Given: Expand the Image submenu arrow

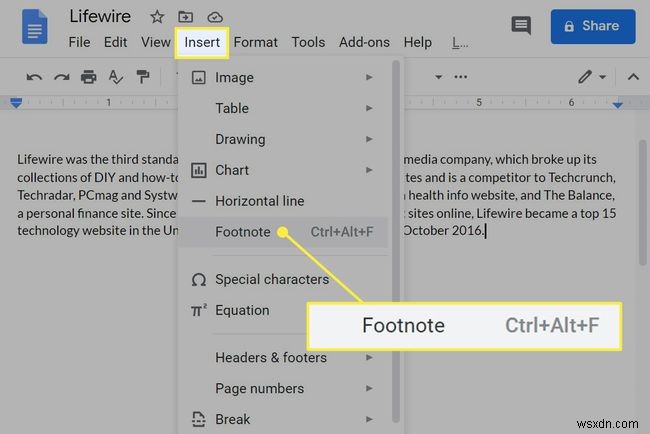Looking at the screenshot, I should click(x=369, y=78).
